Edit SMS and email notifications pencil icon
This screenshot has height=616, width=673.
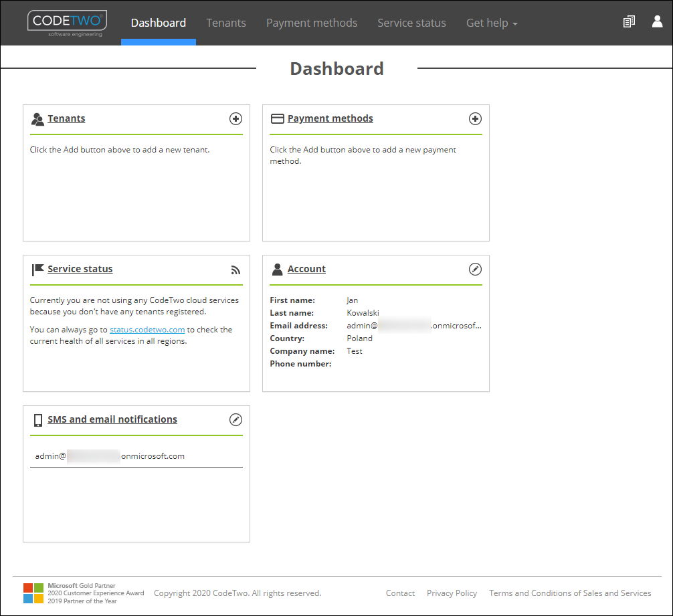point(235,419)
